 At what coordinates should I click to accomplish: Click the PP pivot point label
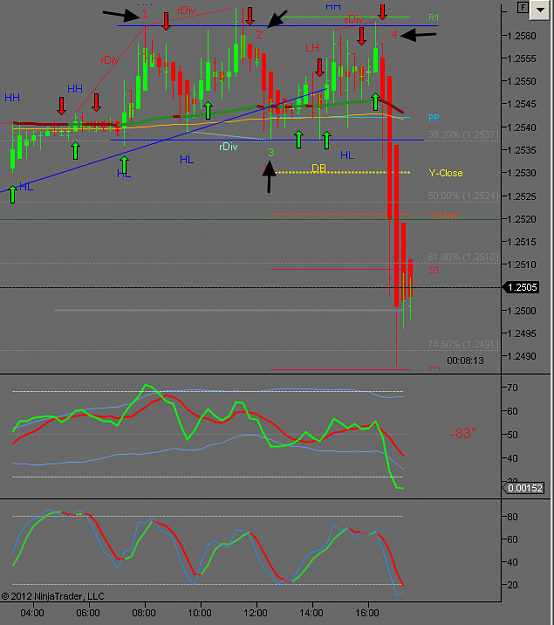434,118
